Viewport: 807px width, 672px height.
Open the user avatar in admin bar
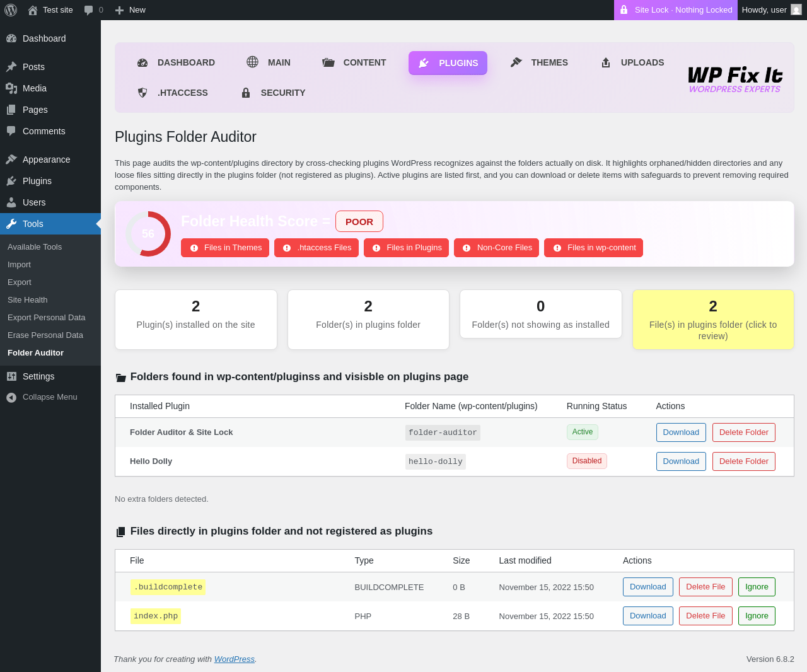pyautogui.click(x=796, y=10)
